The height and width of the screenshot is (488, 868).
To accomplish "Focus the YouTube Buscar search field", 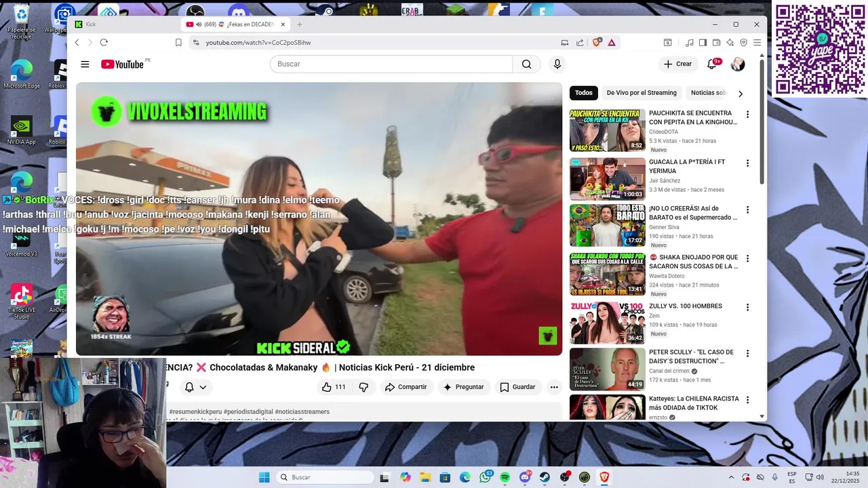I will pos(391,64).
